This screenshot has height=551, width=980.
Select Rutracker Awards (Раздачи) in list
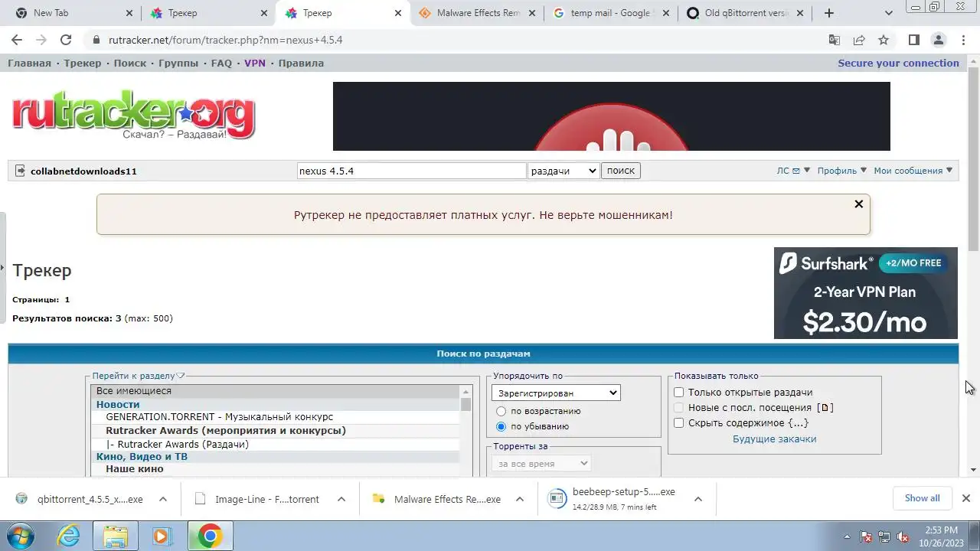[x=276, y=445]
